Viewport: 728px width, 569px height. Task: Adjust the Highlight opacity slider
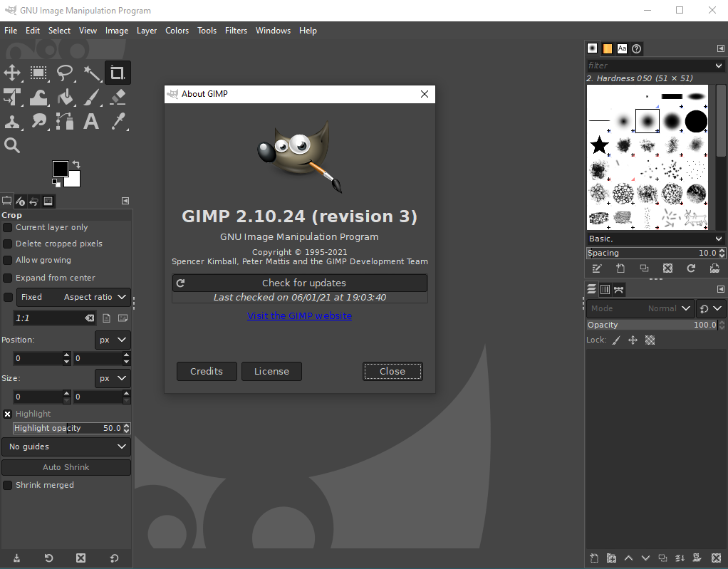tap(68, 428)
